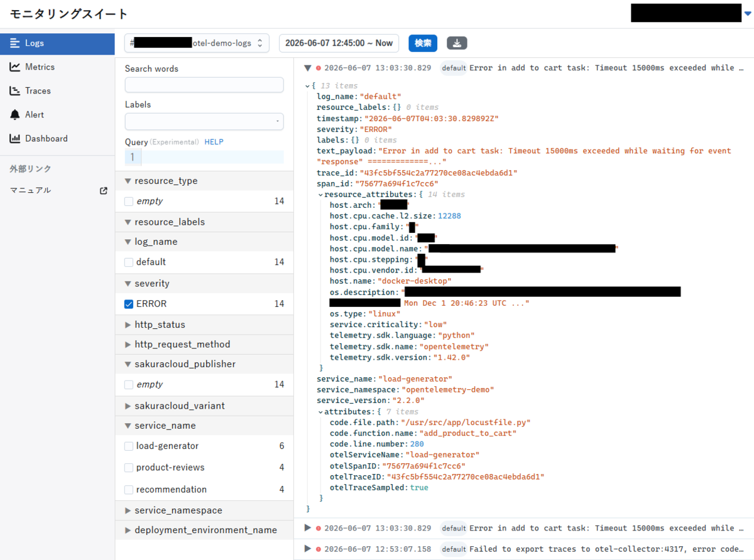Click the download logs icon button
Image resolution: width=754 pixels, height=560 pixels.
coord(457,43)
